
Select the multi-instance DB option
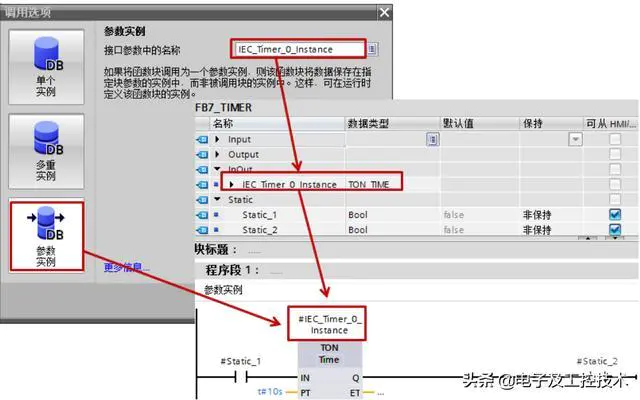46,151
